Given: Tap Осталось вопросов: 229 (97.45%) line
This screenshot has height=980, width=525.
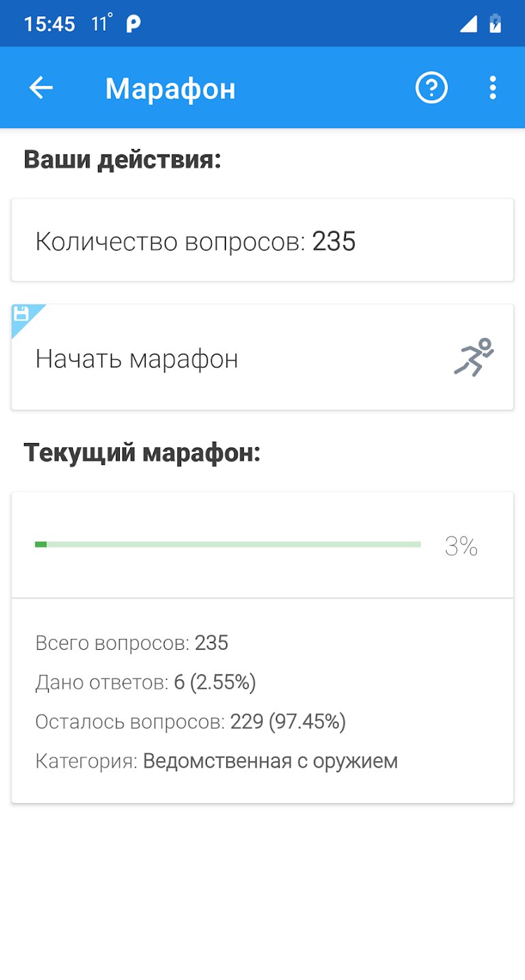Looking at the screenshot, I should point(191,721).
